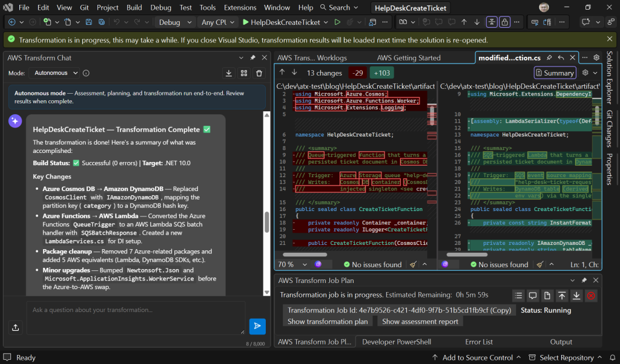Expand the Search dropdown in the title bar
Screen dimensions: 620x364
point(356,7)
